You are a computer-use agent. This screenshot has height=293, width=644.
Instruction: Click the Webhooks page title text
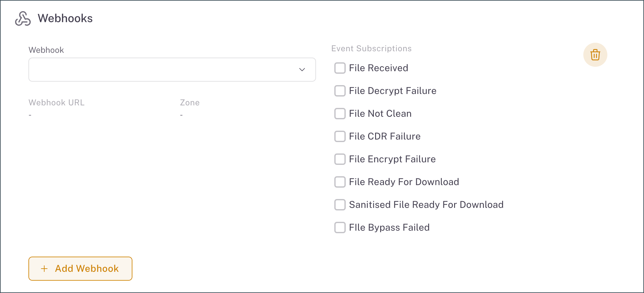pyautogui.click(x=65, y=18)
